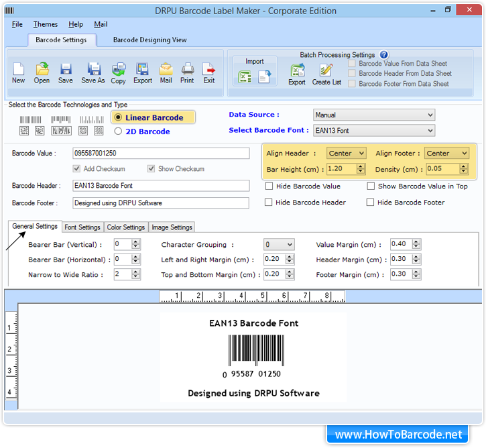The image size is (486, 448).
Task: Select the PDF417 style barcode sample thumbnail
Action: (x=62, y=131)
